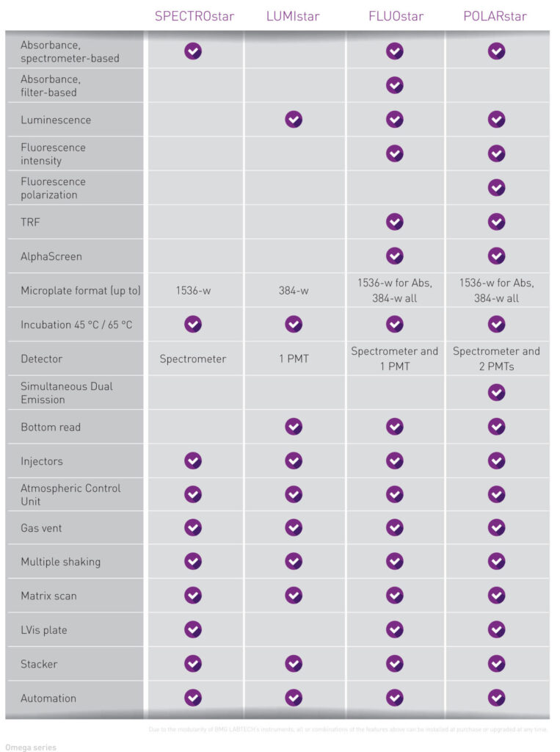Click LUMIstar Gas vent checkmark
This screenshot has height=752, width=560.
pos(294,527)
